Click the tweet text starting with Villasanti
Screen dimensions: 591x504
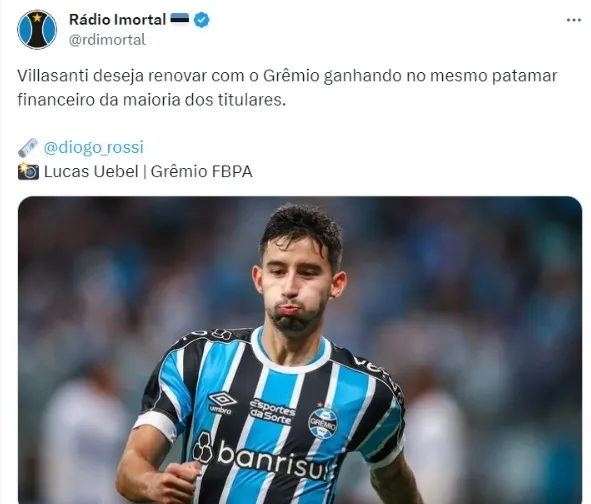[287, 88]
